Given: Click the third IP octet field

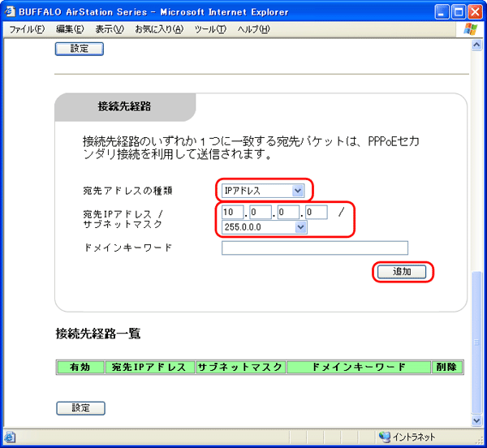Looking at the screenshot, I should pos(288,212).
